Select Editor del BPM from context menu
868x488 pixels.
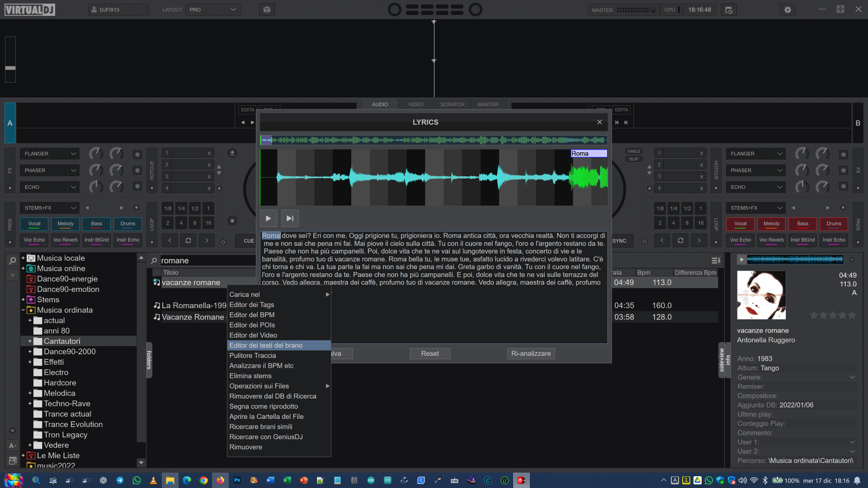(252, 315)
